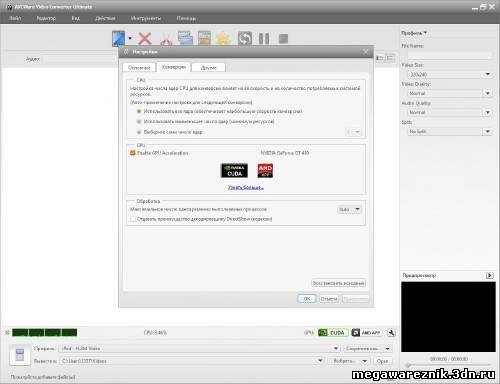The width and height of the screenshot is (500, 384).
Task: Open the third (Other) settings tab
Action: [209, 68]
